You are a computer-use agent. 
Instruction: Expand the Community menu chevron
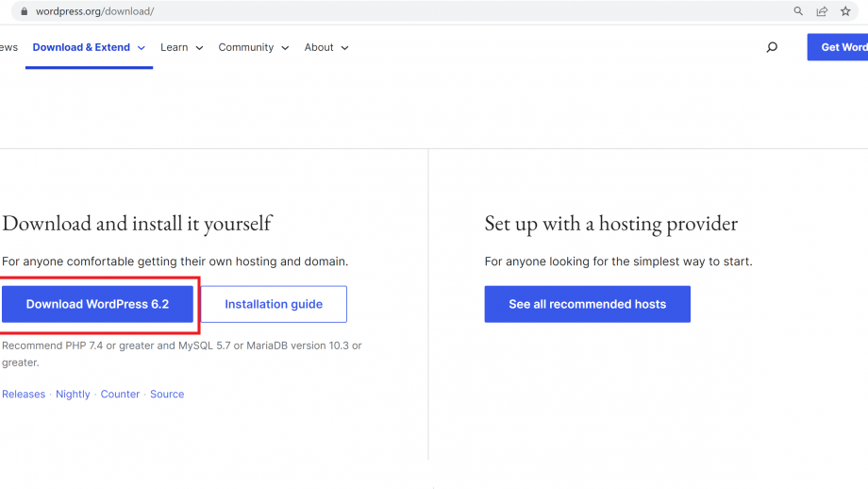(x=285, y=48)
